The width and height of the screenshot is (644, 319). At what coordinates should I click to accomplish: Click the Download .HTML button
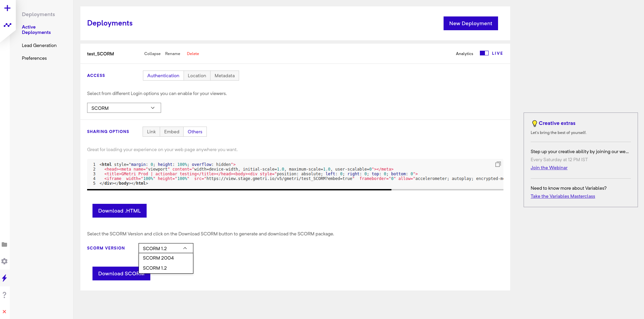coord(119,211)
